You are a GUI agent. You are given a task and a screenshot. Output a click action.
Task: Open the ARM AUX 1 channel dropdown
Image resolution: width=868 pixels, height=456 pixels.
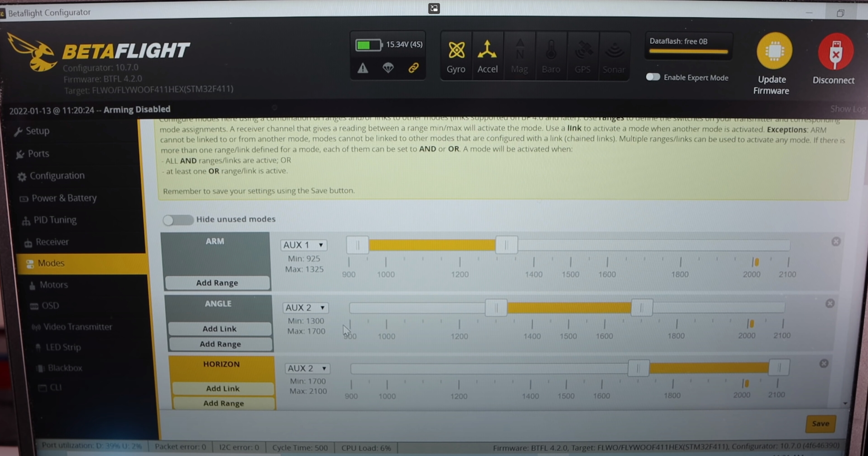point(304,245)
